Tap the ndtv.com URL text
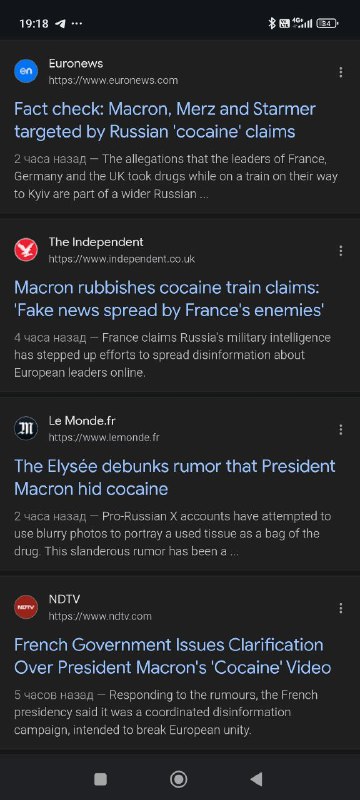 click(100, 616)
